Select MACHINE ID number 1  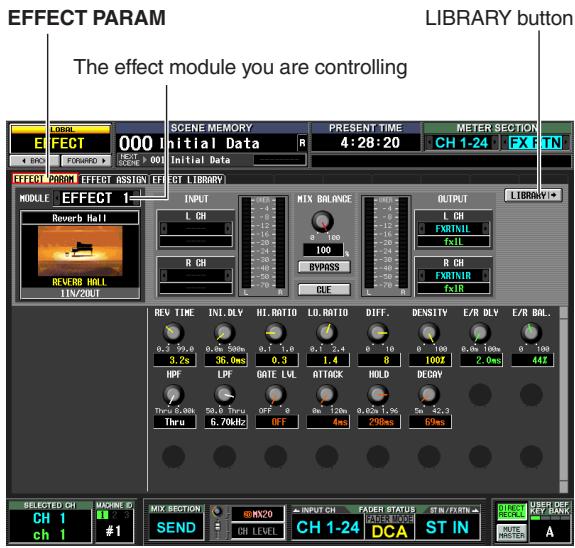(102, 515)
